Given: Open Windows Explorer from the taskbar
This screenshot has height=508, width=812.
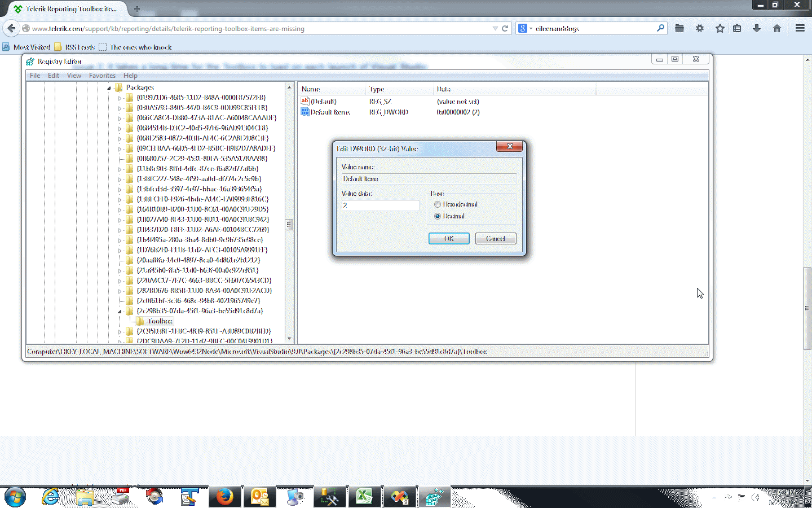Looking at the screenshot, I should [85, 497].
